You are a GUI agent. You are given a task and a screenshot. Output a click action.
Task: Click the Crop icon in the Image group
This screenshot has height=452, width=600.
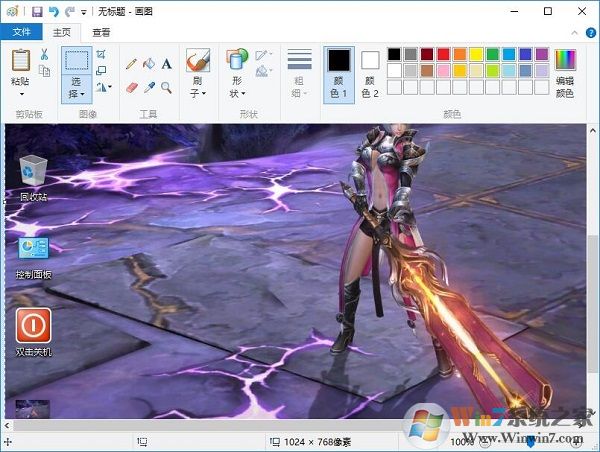[101, 54]
